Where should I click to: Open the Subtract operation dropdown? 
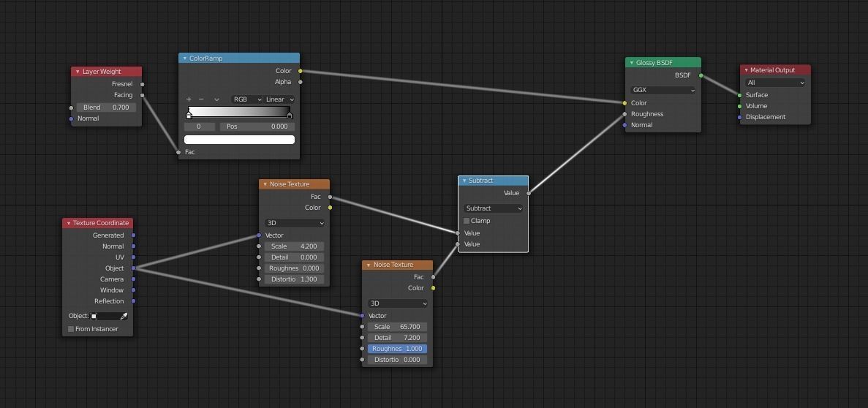coord(494,208)
